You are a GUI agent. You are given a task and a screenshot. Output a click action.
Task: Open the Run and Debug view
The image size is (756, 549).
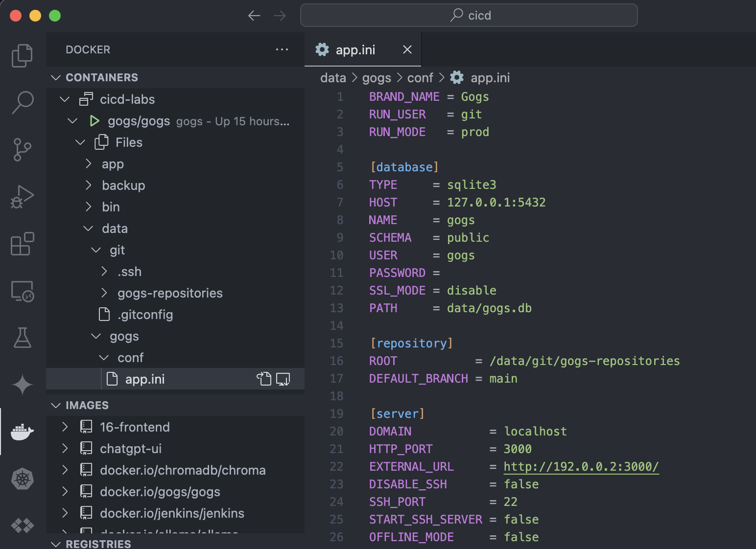(x=22, y=197)
